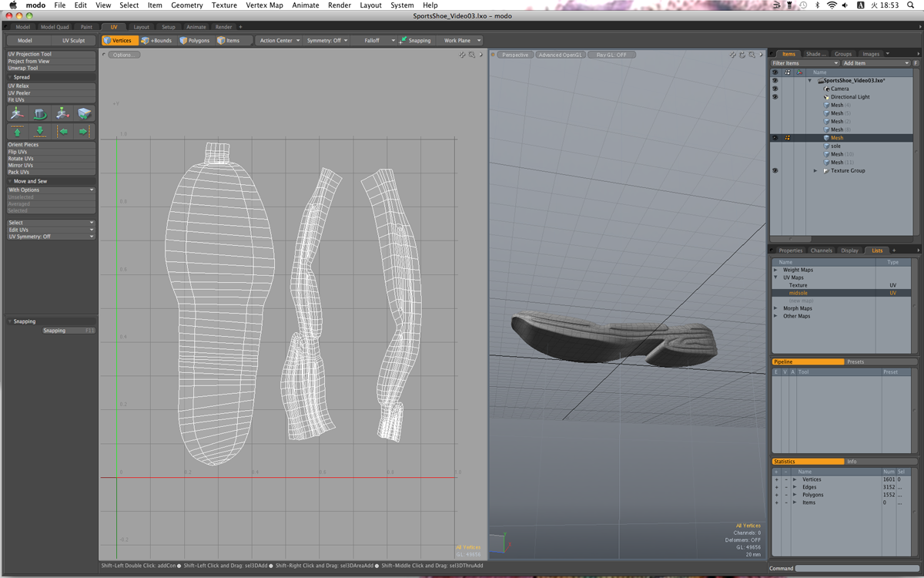Expand the Texture Group tree item
The width and height of the screenshot is (924, 578).
coord(815,170)
